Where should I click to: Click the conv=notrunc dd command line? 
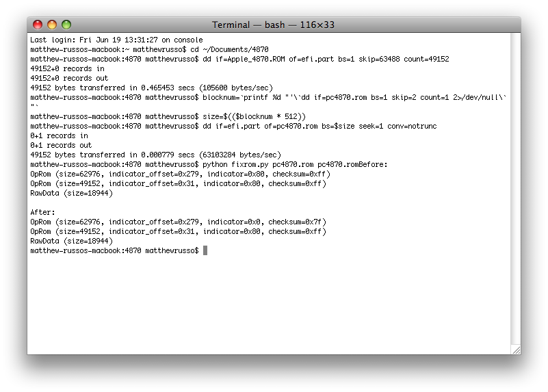(x=233, y=126)
